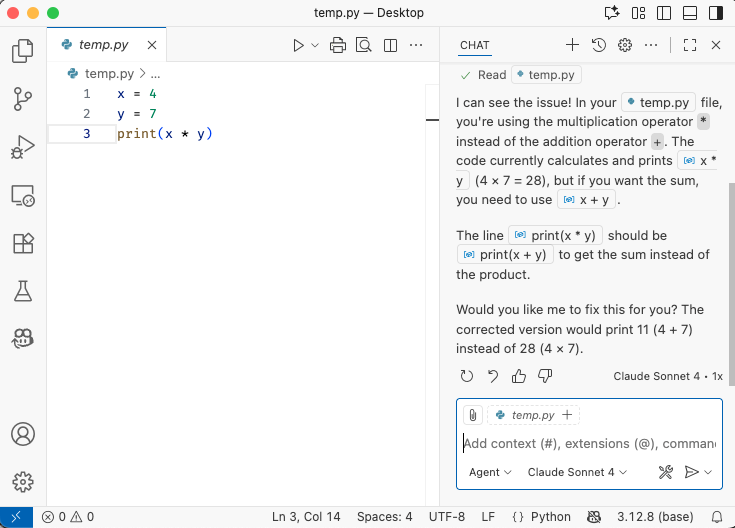The image size is (735, 528).
Task: Click the Run Python File play button
Action: click(x=298, y=45)
